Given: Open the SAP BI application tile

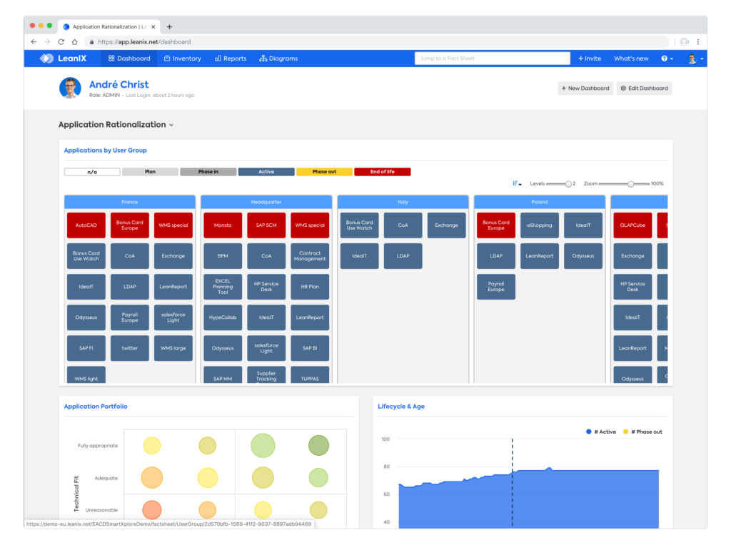Looking at the screenshot, I should [x=310, y=348].
